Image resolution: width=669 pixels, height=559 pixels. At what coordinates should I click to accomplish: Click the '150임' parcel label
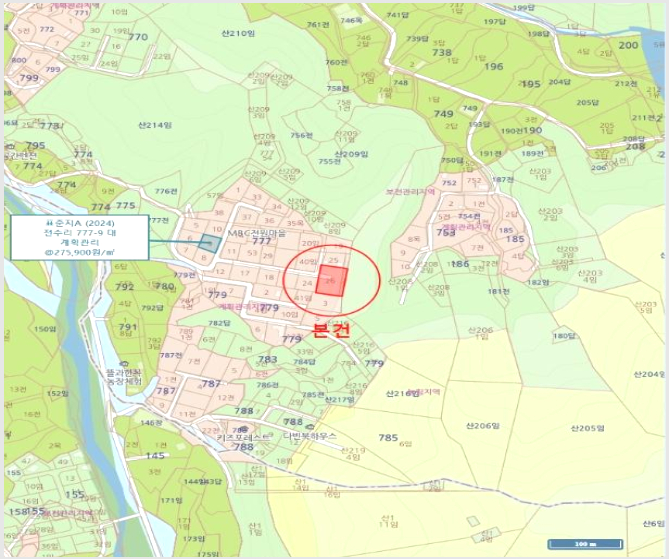point(44,329)
